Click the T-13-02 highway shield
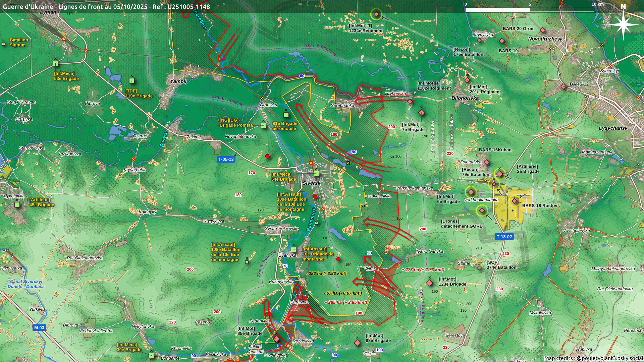This screenshot has width=644, height=362. [x=504, y=237]
